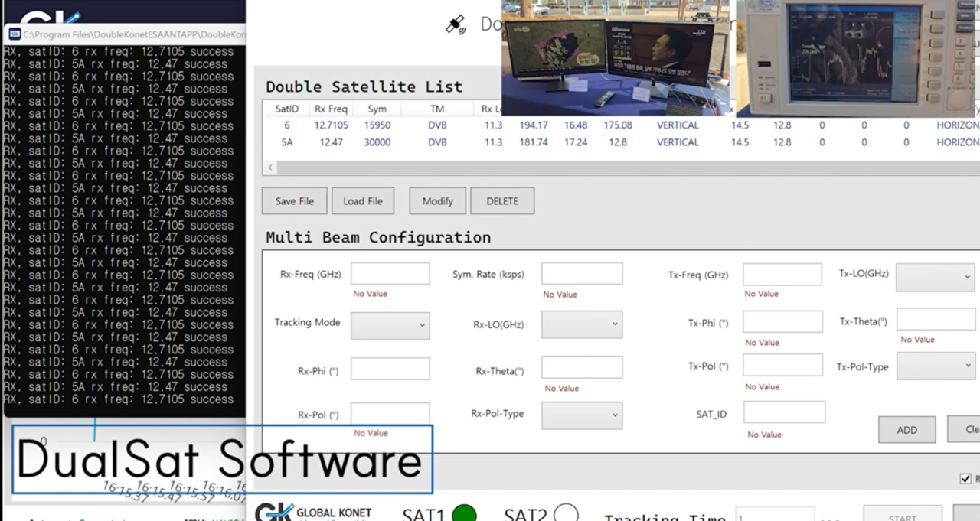This screenshot has height=521, width=980.
Task: Click the DELETE button
Action: coord(502,201)
